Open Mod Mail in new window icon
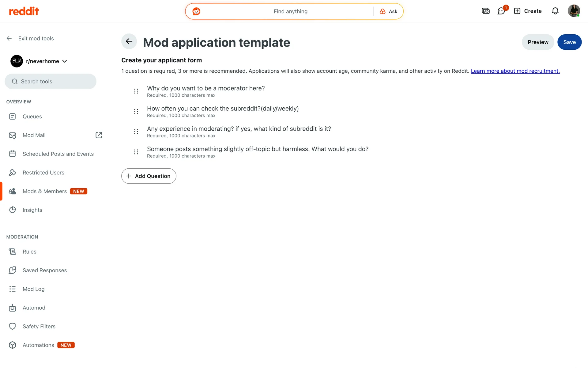This screenshot has width=588, height=368. [99, 135]
